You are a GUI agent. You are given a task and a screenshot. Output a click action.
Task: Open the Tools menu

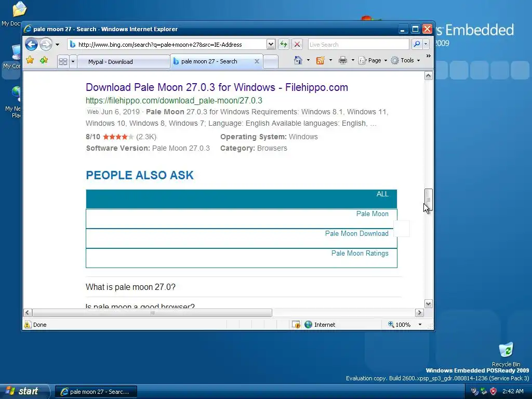pos(405,60)
